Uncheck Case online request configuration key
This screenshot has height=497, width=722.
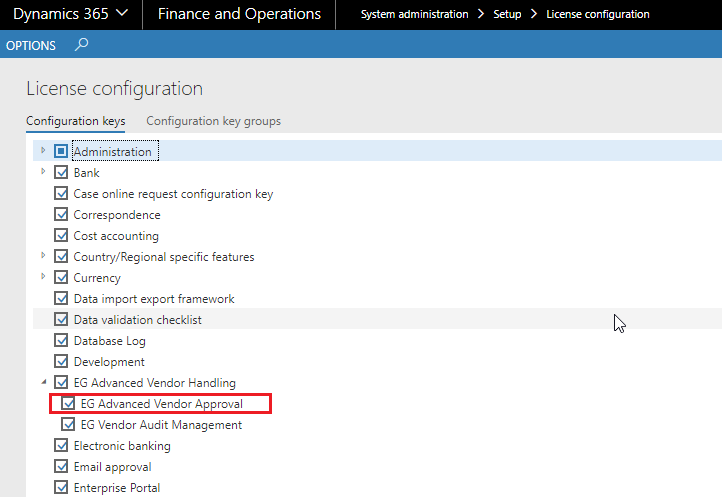coord(61,193)
